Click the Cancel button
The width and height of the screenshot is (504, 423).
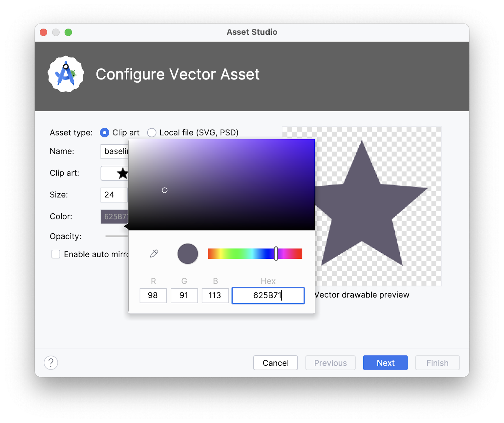275,363
